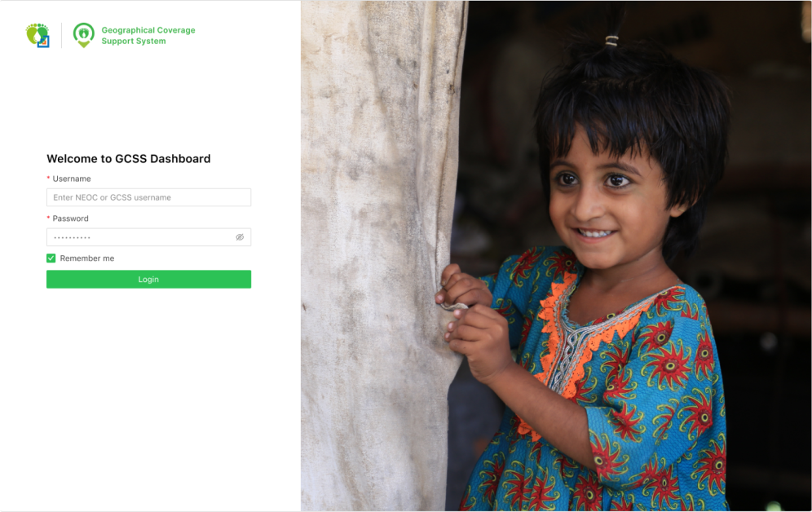Viewport: 812px width, 512px height.
Task: Focus the Password input field
Action: tap(148, 237)
